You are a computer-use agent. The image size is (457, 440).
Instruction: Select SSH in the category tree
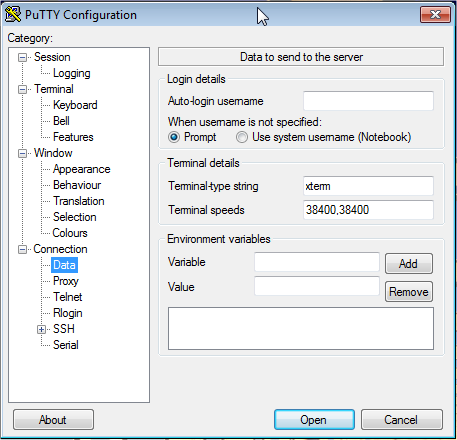click(x=64, y=329)
